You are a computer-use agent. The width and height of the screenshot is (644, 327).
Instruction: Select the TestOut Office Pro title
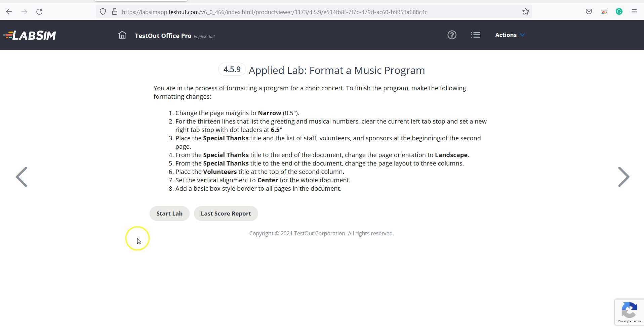[163, 36]
